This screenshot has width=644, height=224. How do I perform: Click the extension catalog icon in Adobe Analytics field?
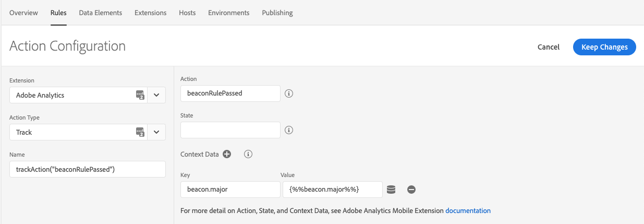tap(140, 95)
